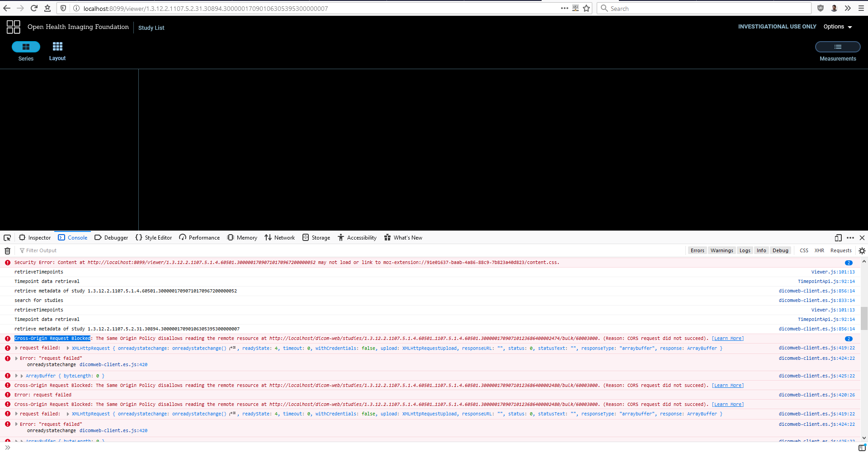
Task: Open the Layout grid icon
Action: [57, 47]
